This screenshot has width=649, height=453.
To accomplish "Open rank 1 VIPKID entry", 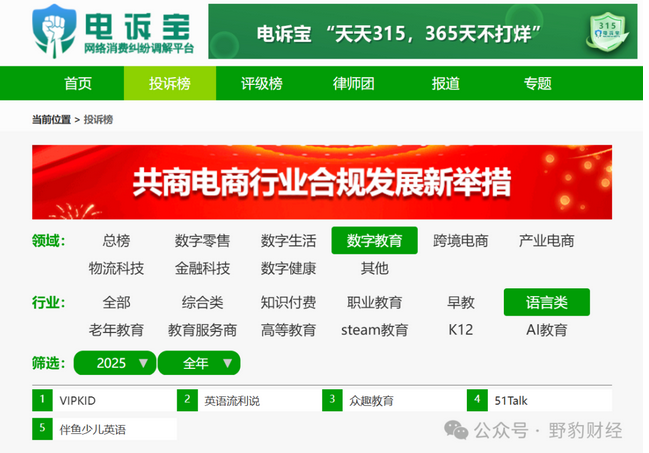I will pos(104,400).
